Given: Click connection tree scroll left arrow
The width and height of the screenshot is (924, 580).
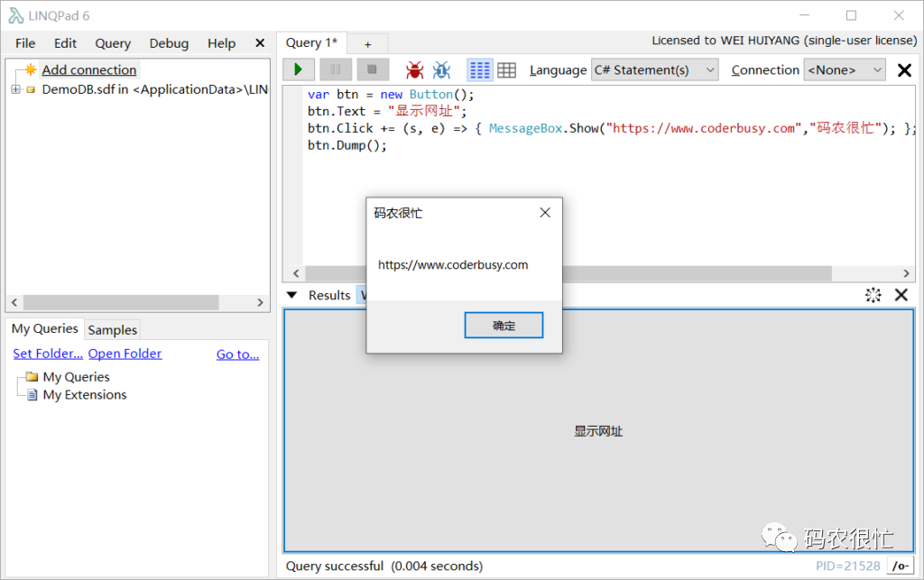Looking at the screenshot, I should click(14, 302).
